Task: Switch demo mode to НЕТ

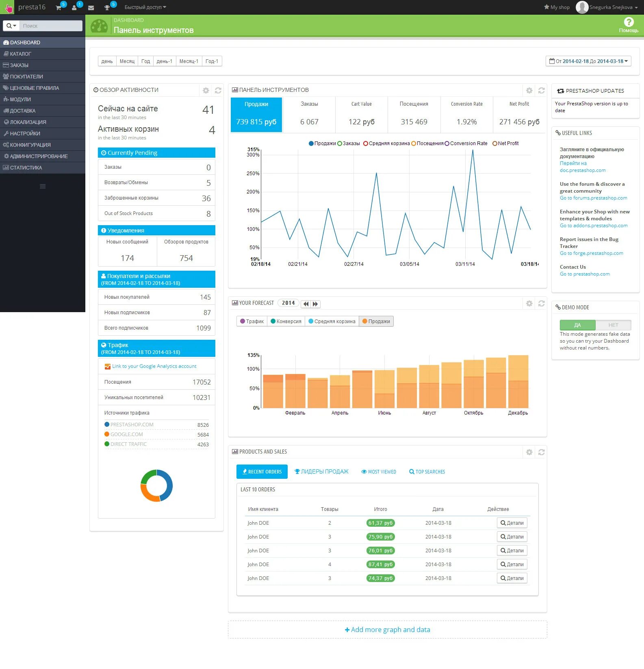Action: pos(613,325)
